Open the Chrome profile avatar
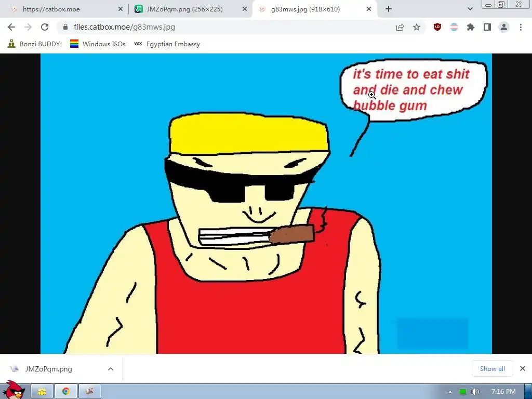 504,27
